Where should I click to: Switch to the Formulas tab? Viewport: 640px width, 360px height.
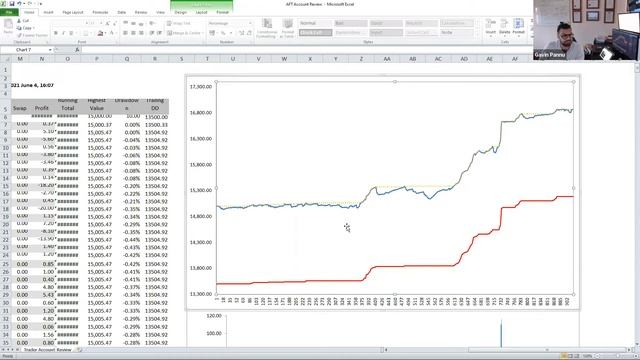pyautogui.click(x=100, y=12)
